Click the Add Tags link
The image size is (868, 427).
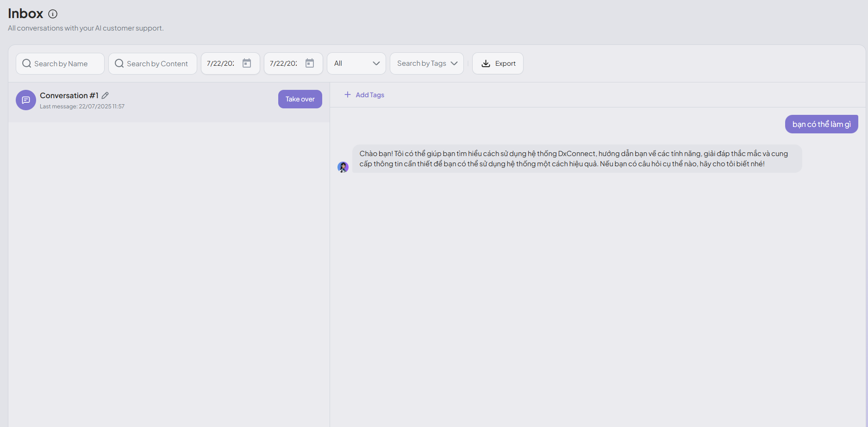point(370,95)
